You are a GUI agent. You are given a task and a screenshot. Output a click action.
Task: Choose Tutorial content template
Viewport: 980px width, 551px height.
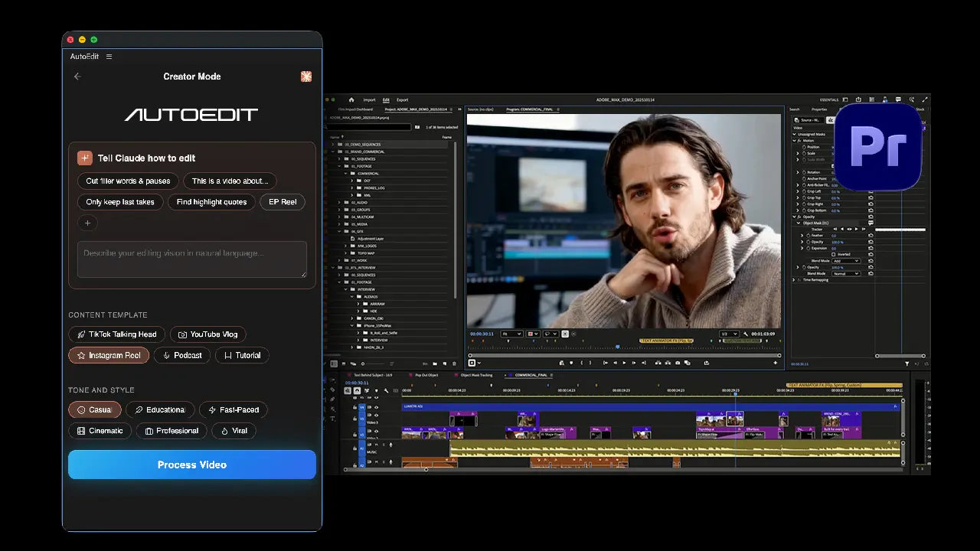tap(242, 355)
